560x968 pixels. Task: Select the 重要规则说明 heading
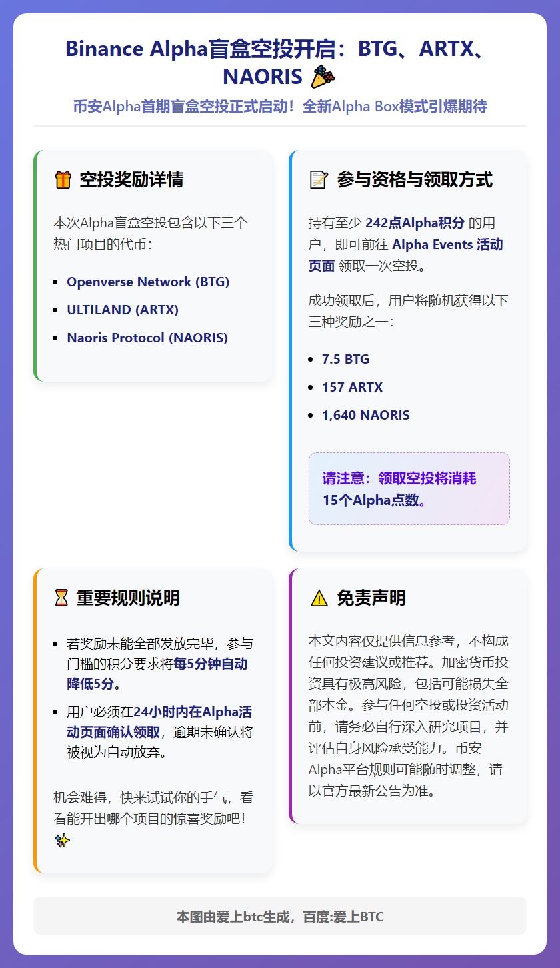point(128,598)
